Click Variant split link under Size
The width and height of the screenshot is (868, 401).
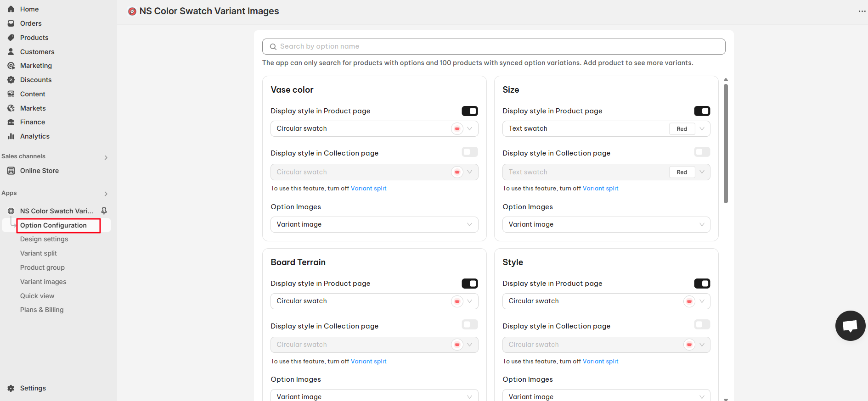tap(601, 188)
